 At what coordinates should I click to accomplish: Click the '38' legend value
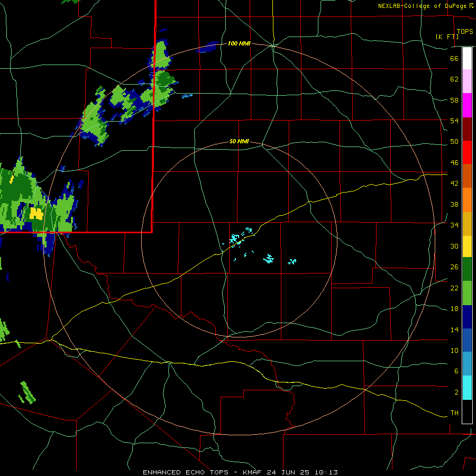(x=454, y=204)
